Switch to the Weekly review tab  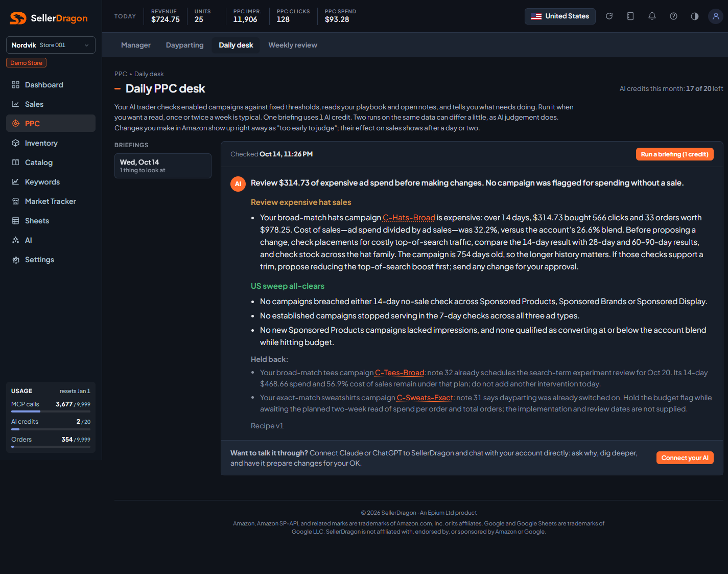tap(293, 45)
